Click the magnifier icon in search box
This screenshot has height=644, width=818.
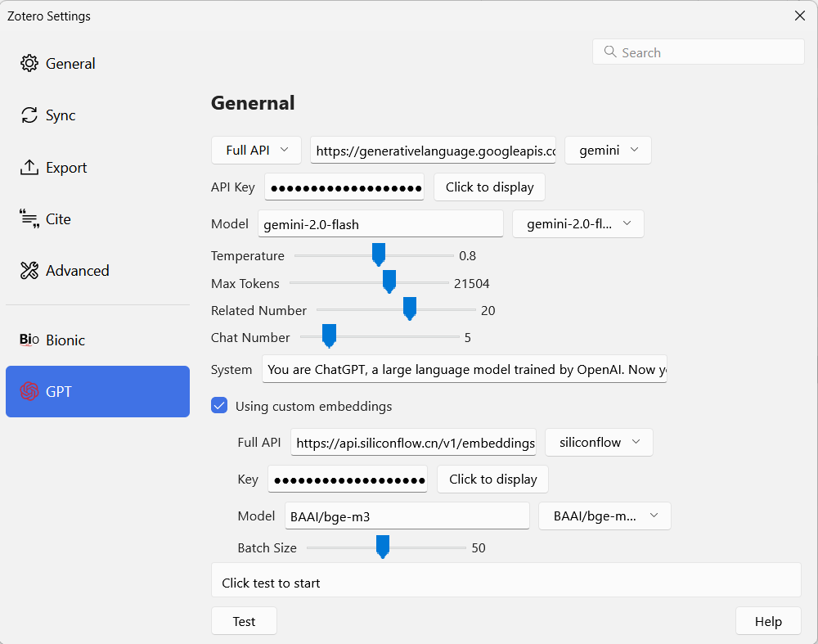(609, 52)
